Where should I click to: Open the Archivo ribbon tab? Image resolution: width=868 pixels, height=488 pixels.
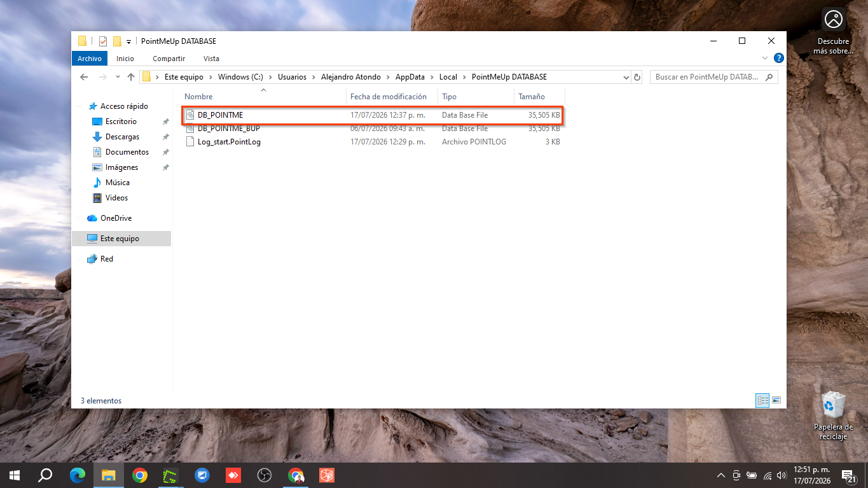(x=90, y=59)
